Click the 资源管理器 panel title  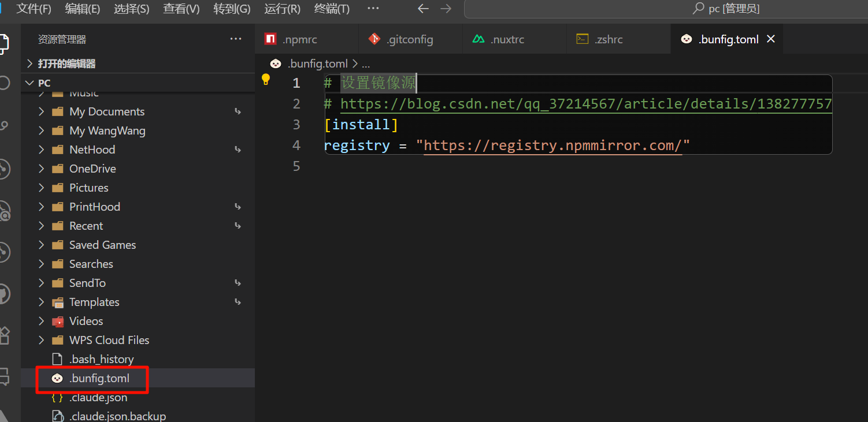click(62, 39)
